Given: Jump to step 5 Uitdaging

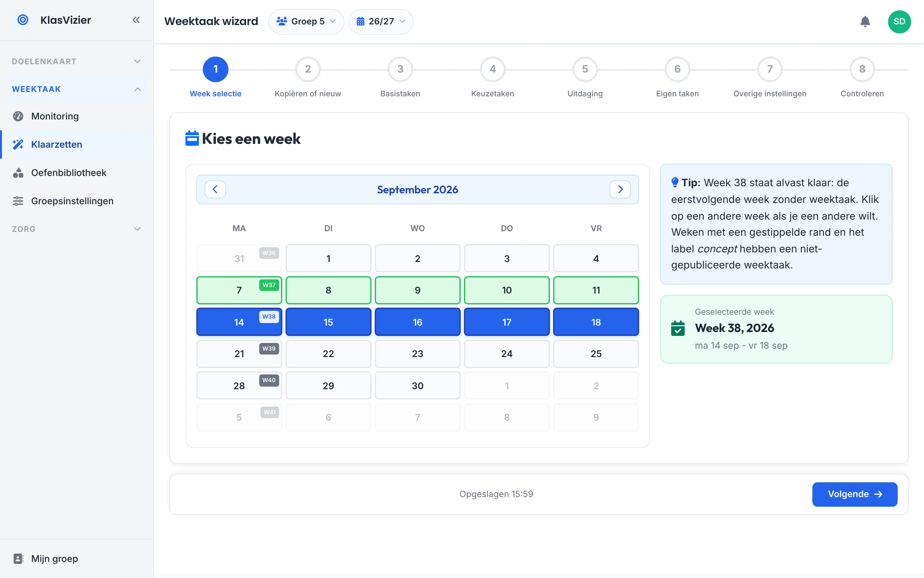Looking at the screenshot, I should point(585,77).
